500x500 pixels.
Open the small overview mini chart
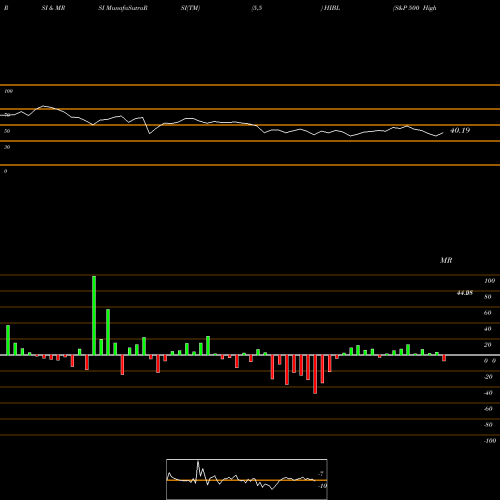247,479
